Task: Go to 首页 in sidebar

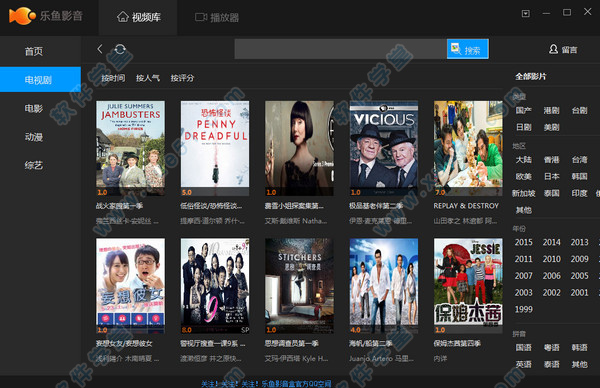Action: [34, 51]
